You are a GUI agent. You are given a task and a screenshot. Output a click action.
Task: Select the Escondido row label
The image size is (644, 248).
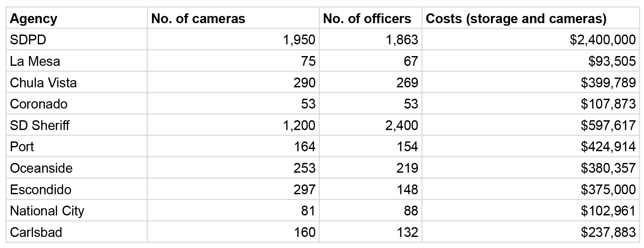coord(76,189)
